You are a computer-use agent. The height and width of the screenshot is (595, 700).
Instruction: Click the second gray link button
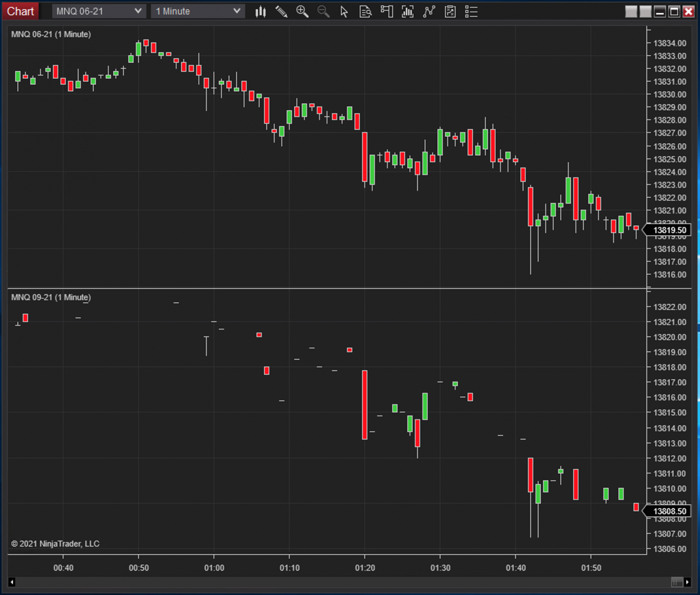pos(645,11)
